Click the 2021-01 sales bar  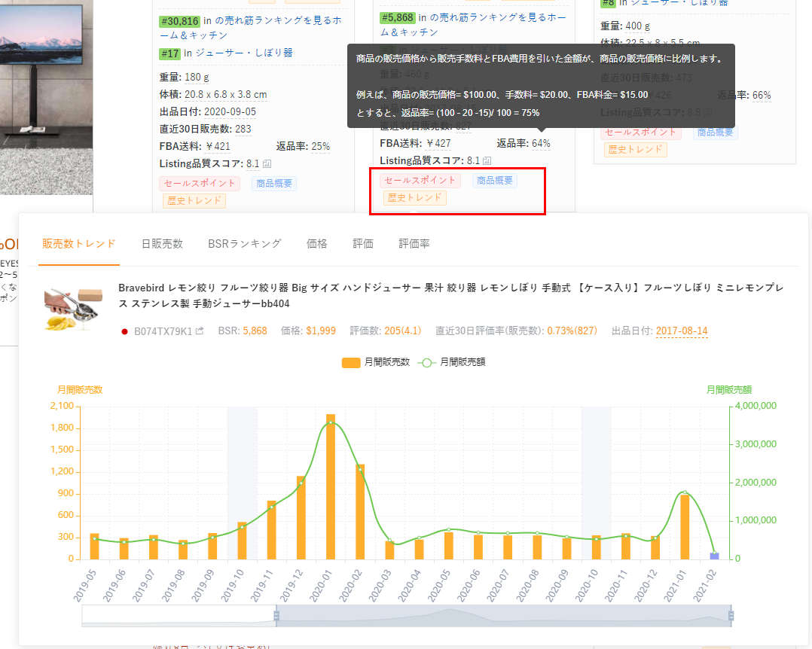pyautogui.click(x=685, y=527)
